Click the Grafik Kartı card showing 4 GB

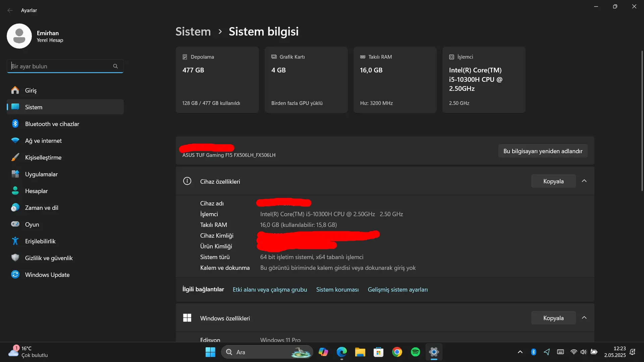click(x=306, y=80)
